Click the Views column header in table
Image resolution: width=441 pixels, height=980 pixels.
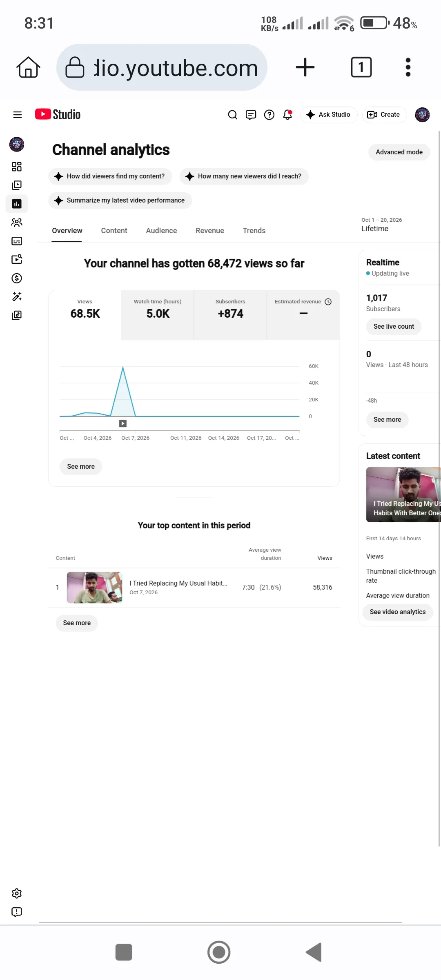point(325,558)
